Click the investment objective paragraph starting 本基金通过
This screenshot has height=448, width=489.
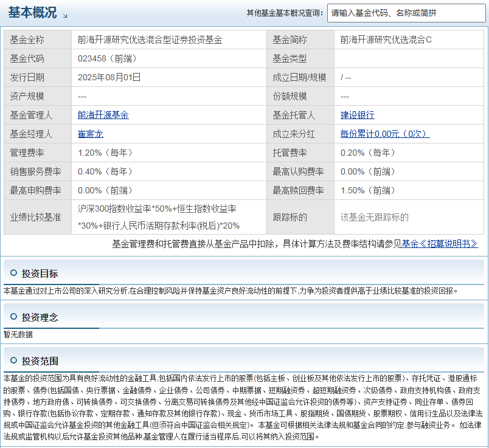231,291
